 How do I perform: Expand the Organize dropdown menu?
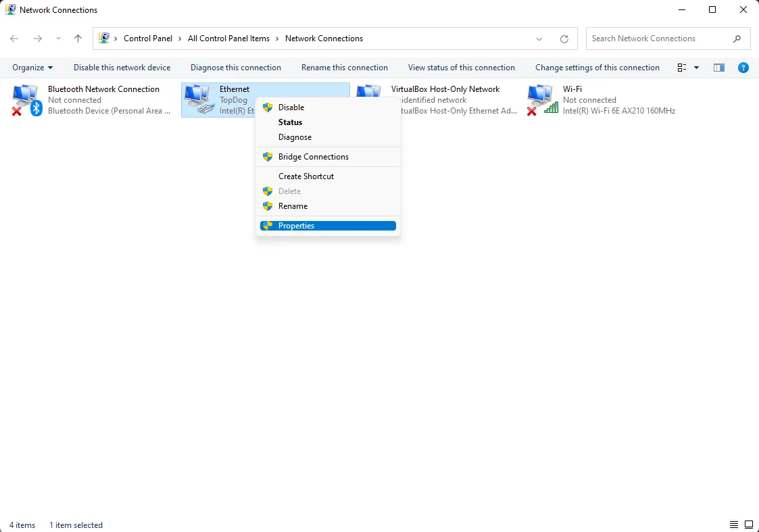point(32,68)
